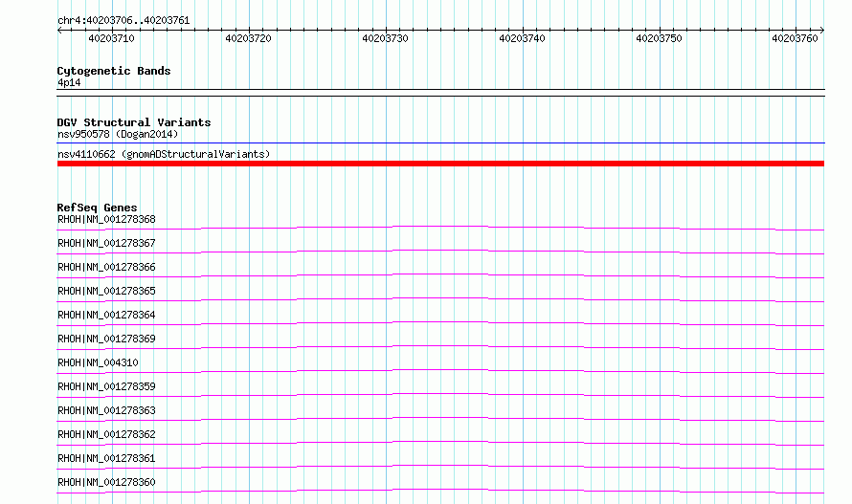Click ruler coordinate 40203720
The height and width of the screenshot is (504, 852).
(x=248, y=38)
